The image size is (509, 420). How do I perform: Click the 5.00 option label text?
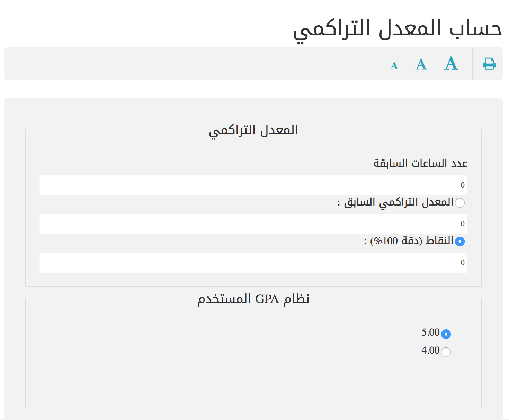pyautogui.click(x=430, y=332)
